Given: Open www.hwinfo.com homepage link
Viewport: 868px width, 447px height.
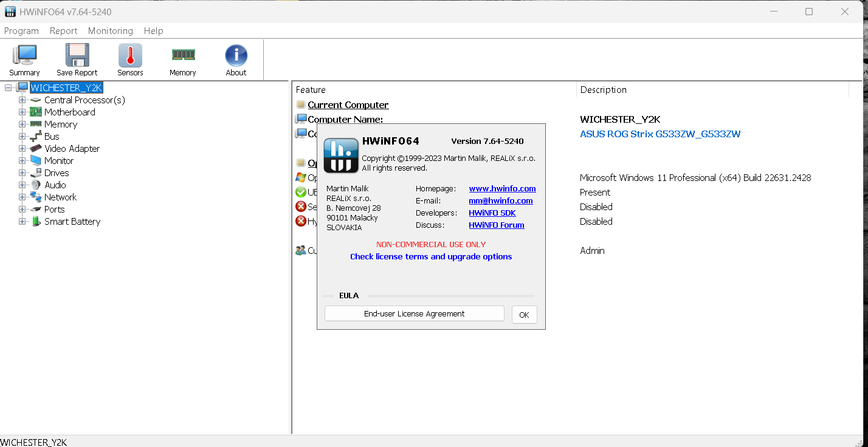Looking at the screenshot, I should click(x=502, y=189).
